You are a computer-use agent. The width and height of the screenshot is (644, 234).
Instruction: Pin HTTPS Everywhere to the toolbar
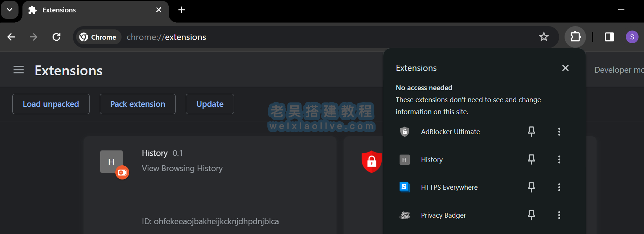coord(531,187)
